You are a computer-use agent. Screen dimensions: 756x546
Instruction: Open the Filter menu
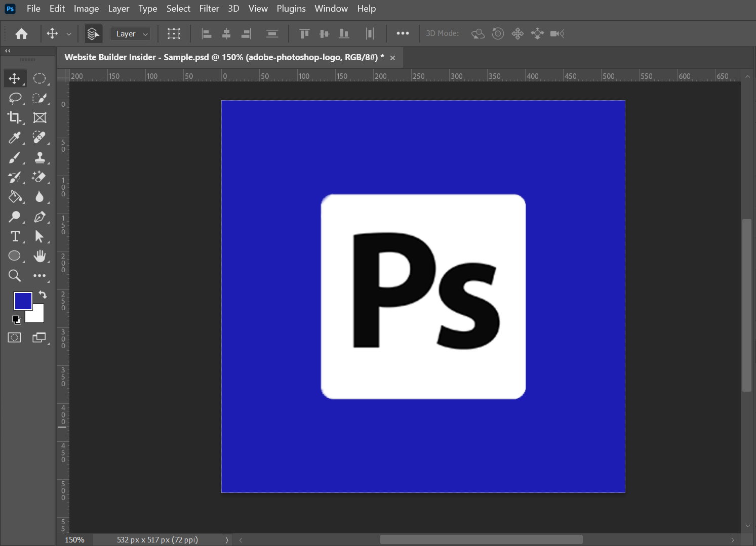[x=209, y=9]
